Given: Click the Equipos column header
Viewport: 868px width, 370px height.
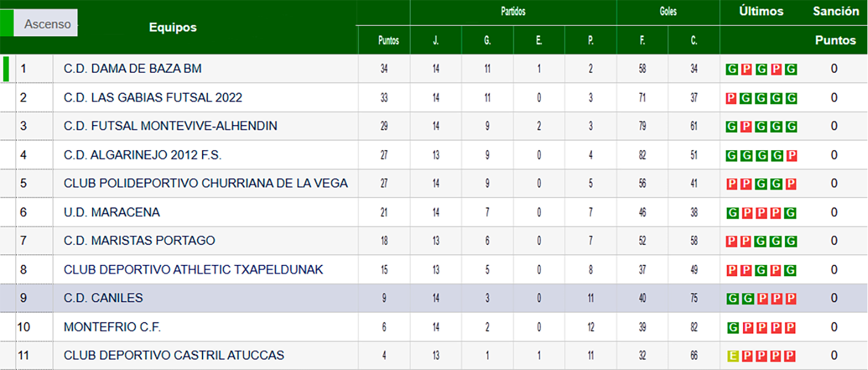Looking at the screenshot, I should (173, 28).
